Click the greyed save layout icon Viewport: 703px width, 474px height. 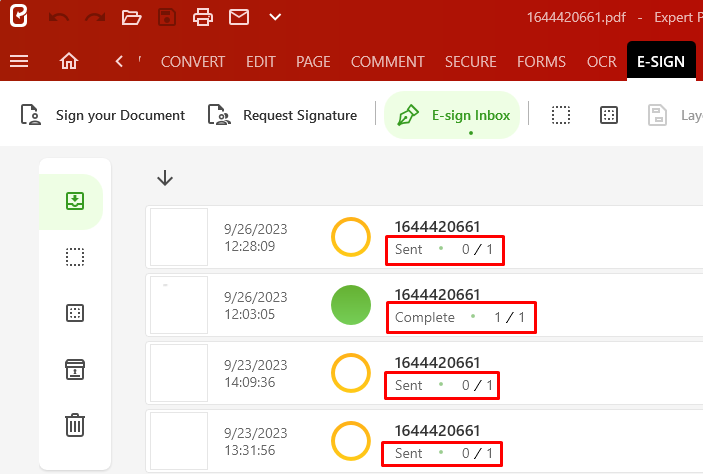pyautogui.click(x=657, y=115)
